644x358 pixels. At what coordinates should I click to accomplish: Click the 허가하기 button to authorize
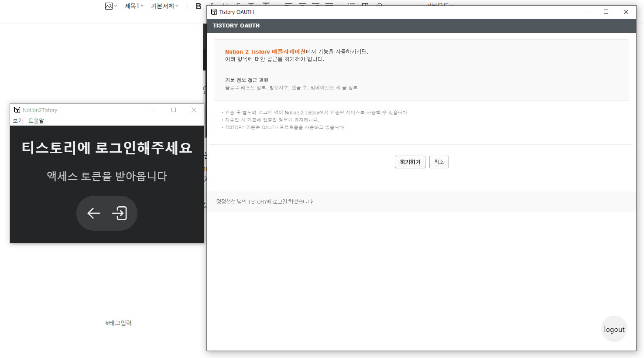pos(410,162)
